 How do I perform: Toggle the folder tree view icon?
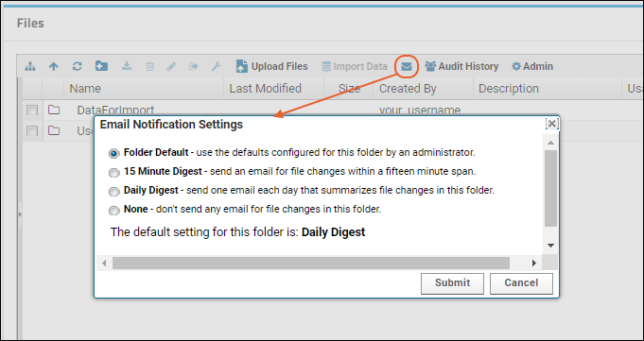tap(30, 66)
